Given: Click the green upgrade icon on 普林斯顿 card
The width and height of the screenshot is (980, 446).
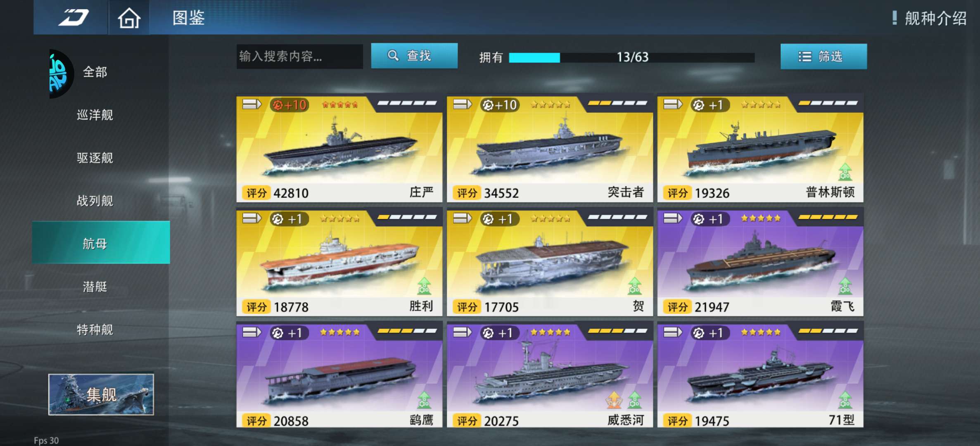Looking at the screenshot, I should pos(845,172).
